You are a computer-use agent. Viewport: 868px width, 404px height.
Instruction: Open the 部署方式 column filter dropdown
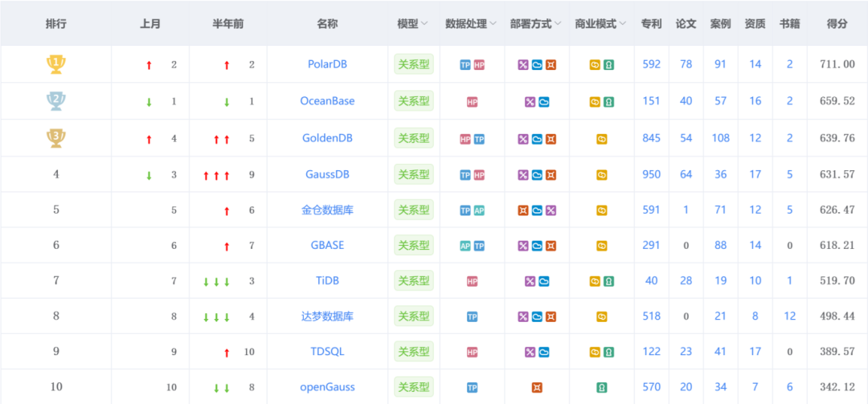point(558,24)
